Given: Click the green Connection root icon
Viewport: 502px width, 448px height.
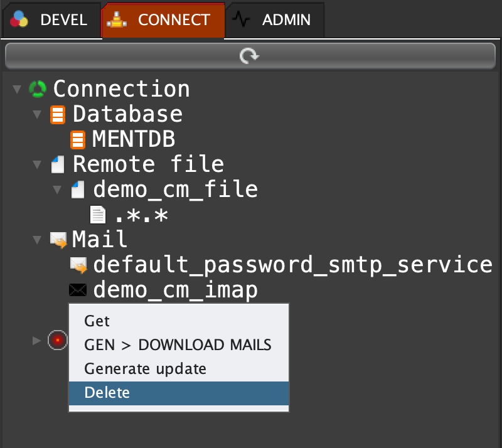Looking at the screenshot, I should 38,89.
